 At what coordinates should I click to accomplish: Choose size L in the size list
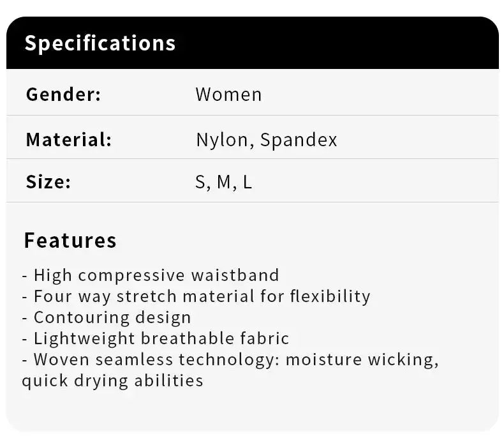click(248, 182)
